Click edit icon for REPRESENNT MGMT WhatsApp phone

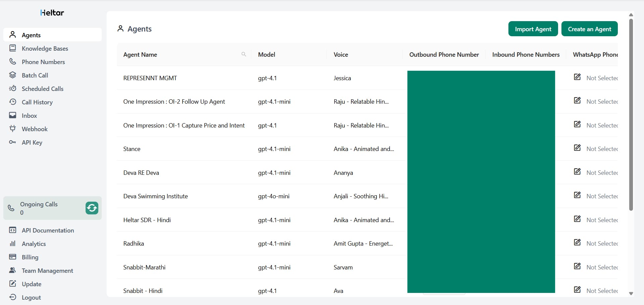point(577,77)
